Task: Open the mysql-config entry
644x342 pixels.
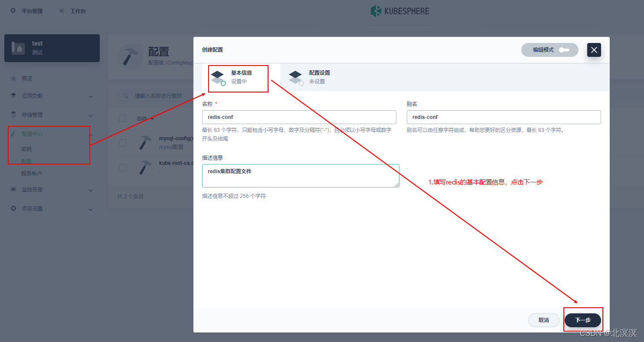Action: point(176,139)
